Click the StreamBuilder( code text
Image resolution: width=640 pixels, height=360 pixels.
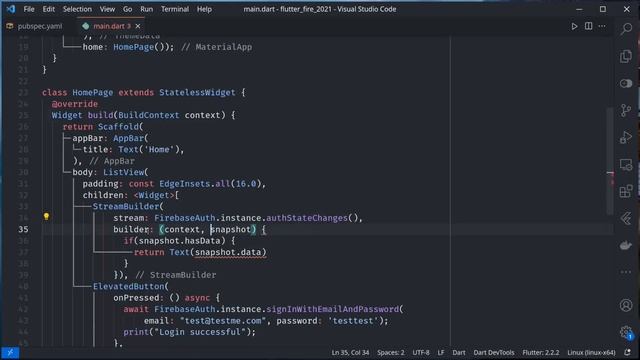[128, 207]
